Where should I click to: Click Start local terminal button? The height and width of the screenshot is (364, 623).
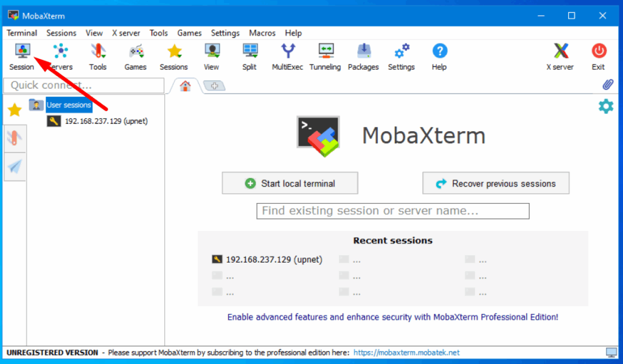[290, 183]
